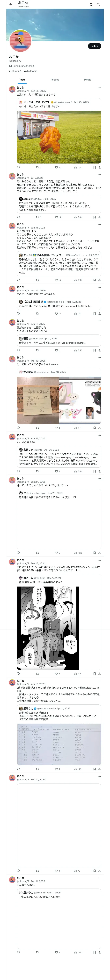The width and height of the screenshot is (110, 980).
Task: Switch to the Media tab
Action: pyautogui.click(x=88, y=80)
